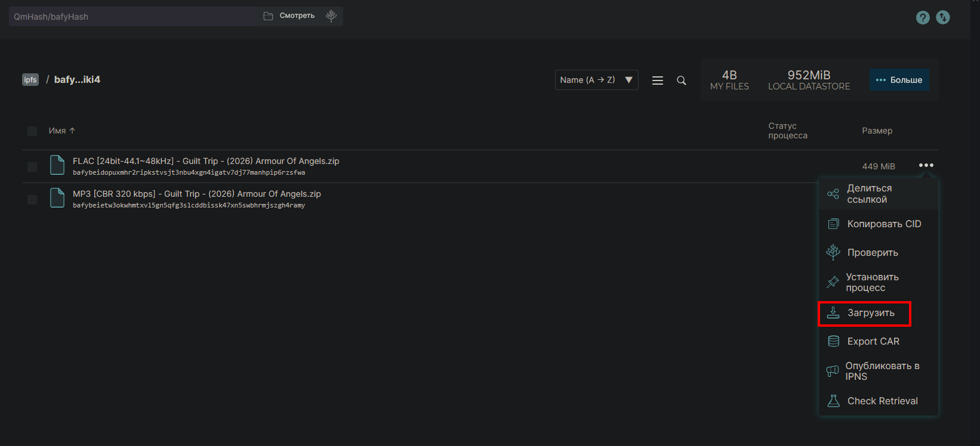Click the pin icon beside Установить процесс
The width and height of the screenshot is (980, 446).
click(x=833, y=282)
